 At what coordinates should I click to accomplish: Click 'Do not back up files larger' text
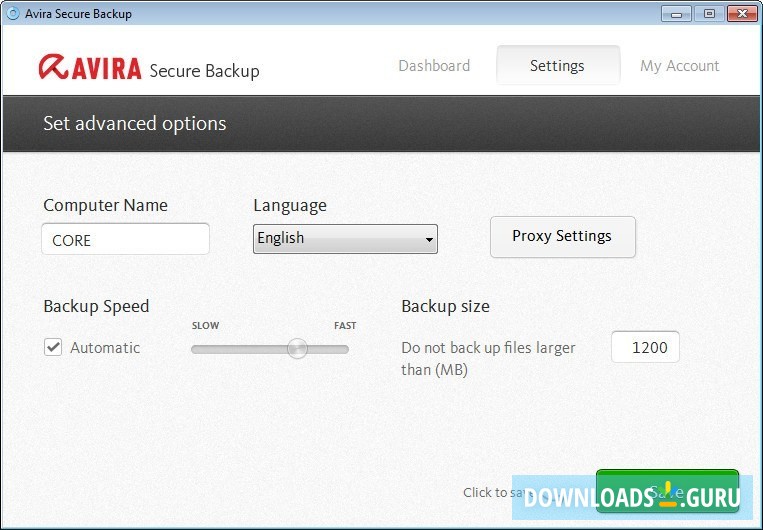click(x=488, y=347)
